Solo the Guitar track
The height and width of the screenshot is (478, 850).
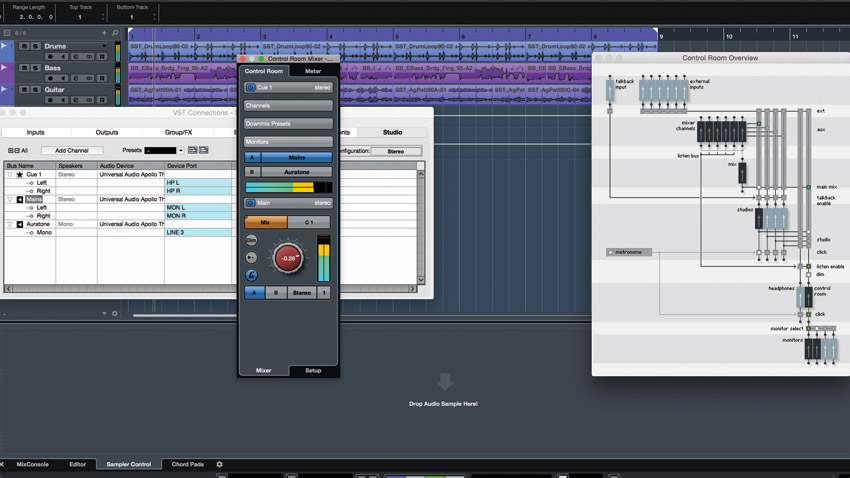click(35, 89)
